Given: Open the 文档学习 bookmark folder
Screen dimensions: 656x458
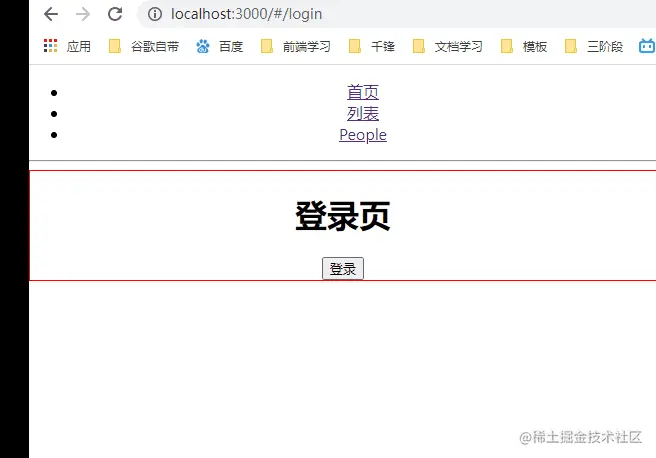Looking at the screenshot, I should (x=447, y=46).
